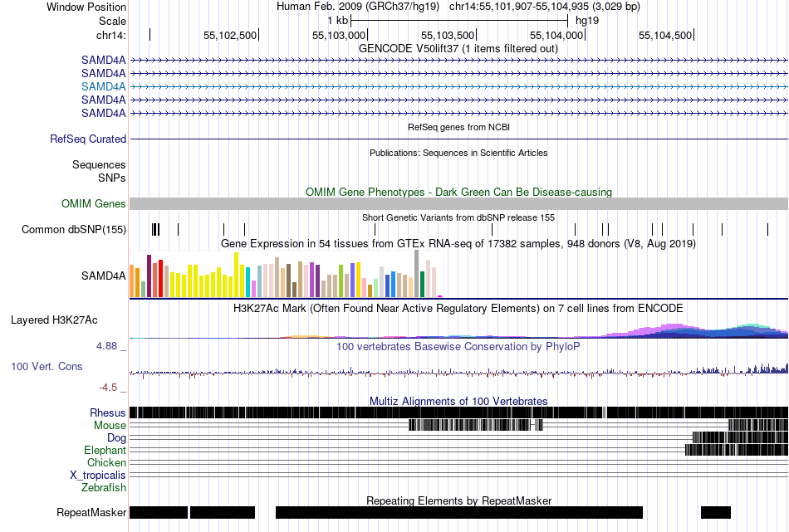Screen dimensions: 789x532
Task: Click the 55,103,500 ruler coordinate
Action: tap(448, 35)
